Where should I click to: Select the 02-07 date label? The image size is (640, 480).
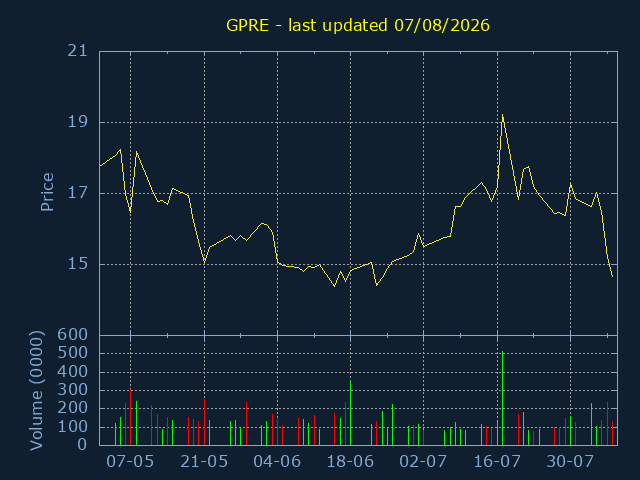click(423, 462)
